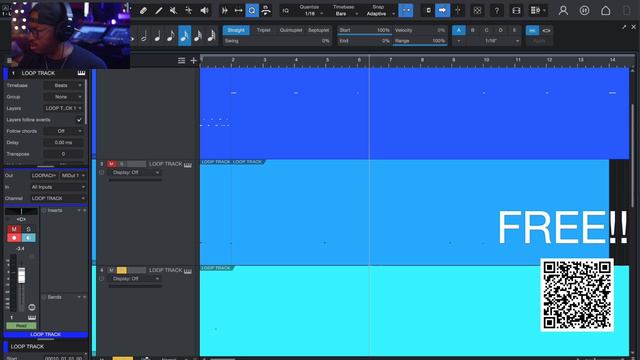Select quantize preset D
The image size is (640, 360).
point(500,30)
